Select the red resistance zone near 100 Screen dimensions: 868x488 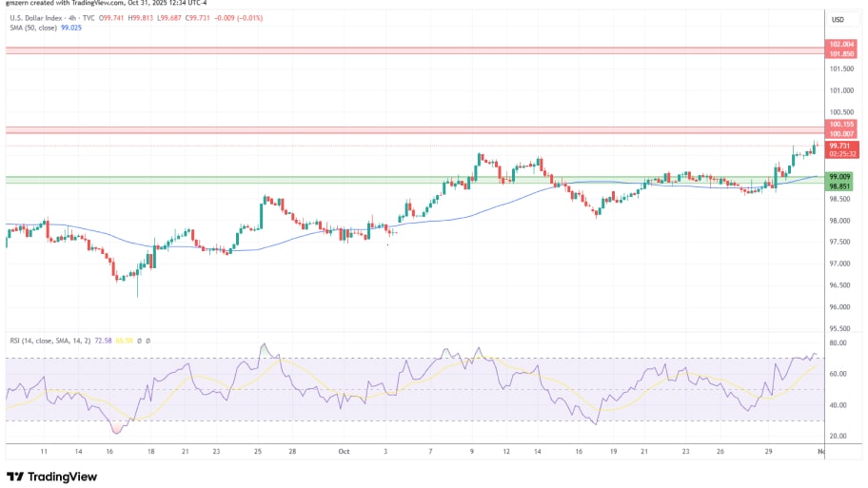click(x=381, y=129)
